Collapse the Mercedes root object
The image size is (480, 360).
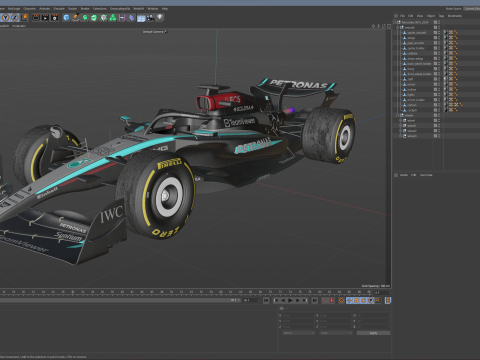(x=395, y=22)
